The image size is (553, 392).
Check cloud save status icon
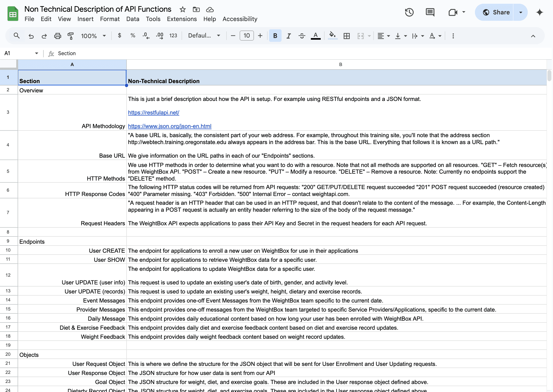[x=210, y=10]
